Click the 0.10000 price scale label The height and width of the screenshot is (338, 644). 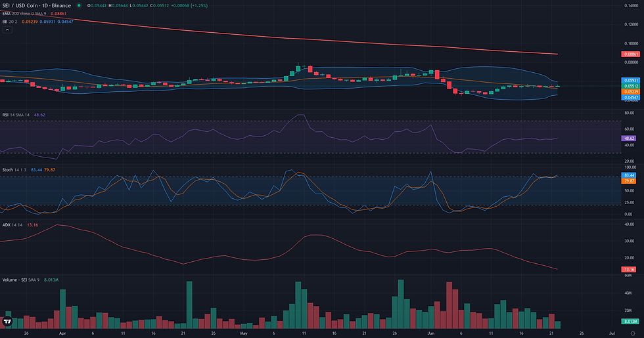[x=632, y=43]
